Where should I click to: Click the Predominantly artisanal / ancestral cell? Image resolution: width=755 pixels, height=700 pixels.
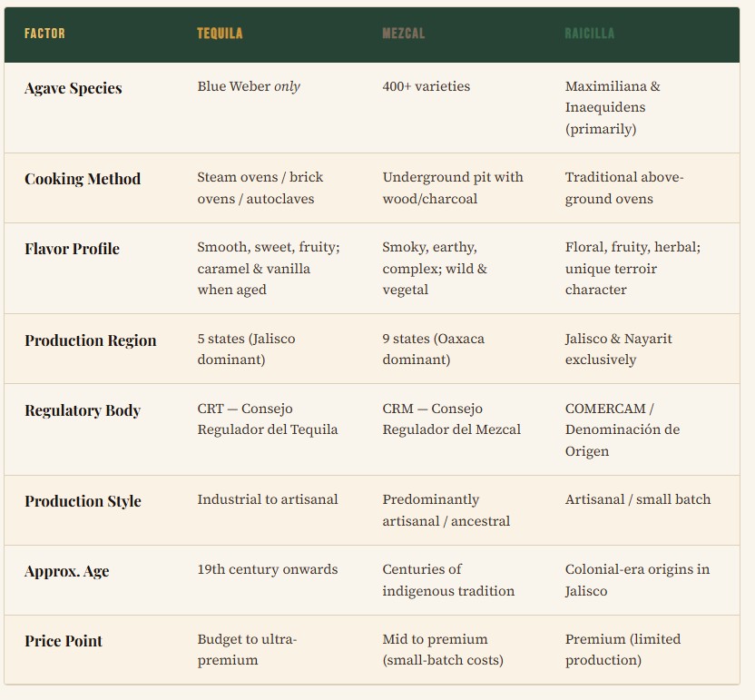[x=446, y=510]
